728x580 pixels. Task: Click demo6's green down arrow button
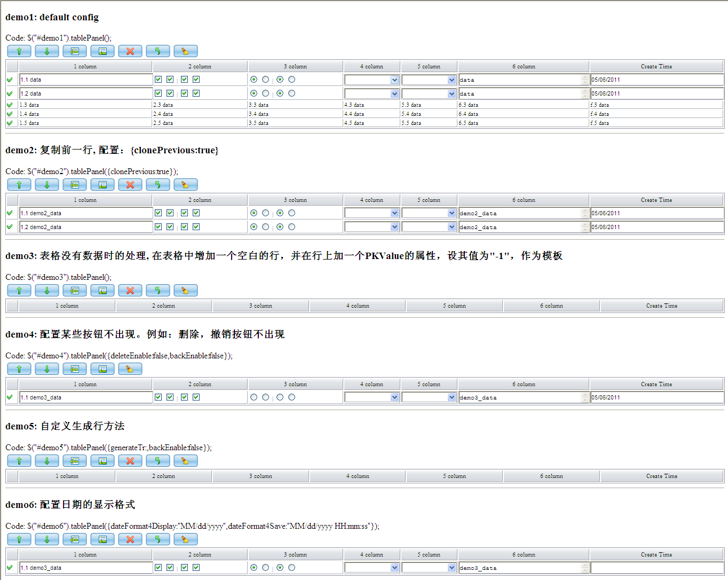point(47,539)
